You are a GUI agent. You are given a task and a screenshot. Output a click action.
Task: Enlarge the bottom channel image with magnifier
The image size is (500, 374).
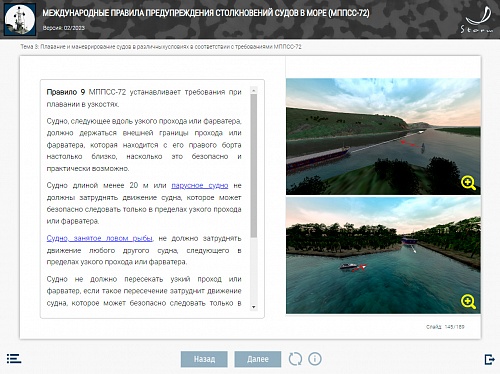(x=468, y=302)
